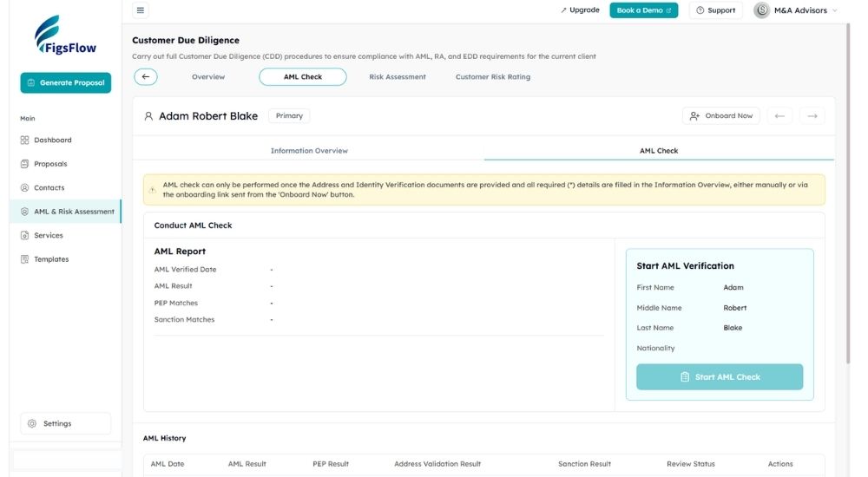Click the Generate Proposal button

click(66, 82)
